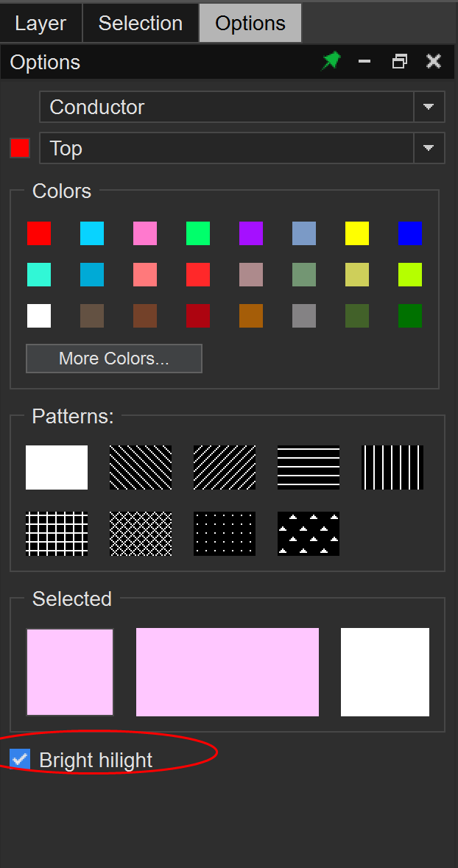Choose the solid white pattern
Image resolution: width=458 pixels, height=868 pixels.
click(57, 467)
